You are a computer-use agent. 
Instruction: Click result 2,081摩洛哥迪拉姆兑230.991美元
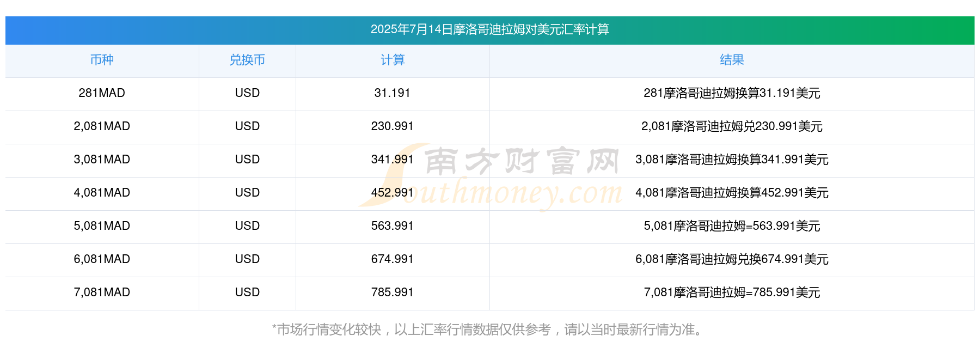(732, 126)
